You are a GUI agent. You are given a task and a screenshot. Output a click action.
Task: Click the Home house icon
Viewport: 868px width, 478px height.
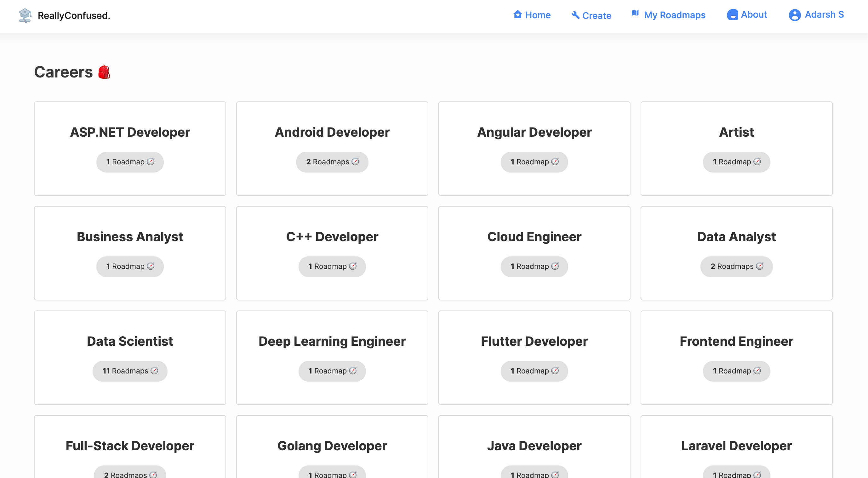tap(517, 15)
